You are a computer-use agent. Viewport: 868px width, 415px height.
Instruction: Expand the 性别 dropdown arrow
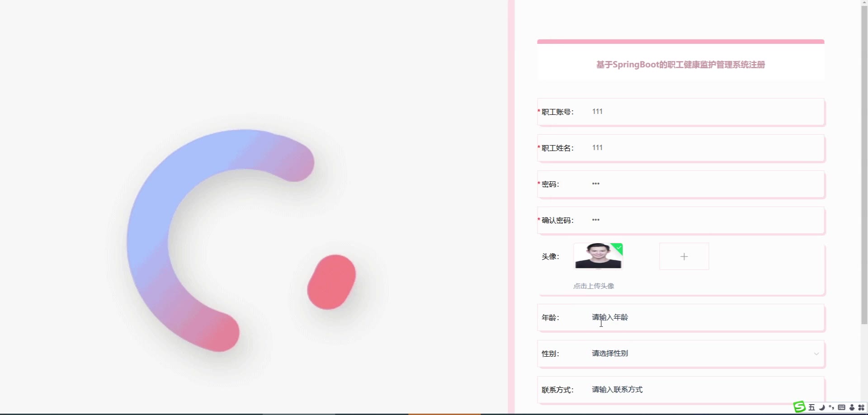[816, 354]
